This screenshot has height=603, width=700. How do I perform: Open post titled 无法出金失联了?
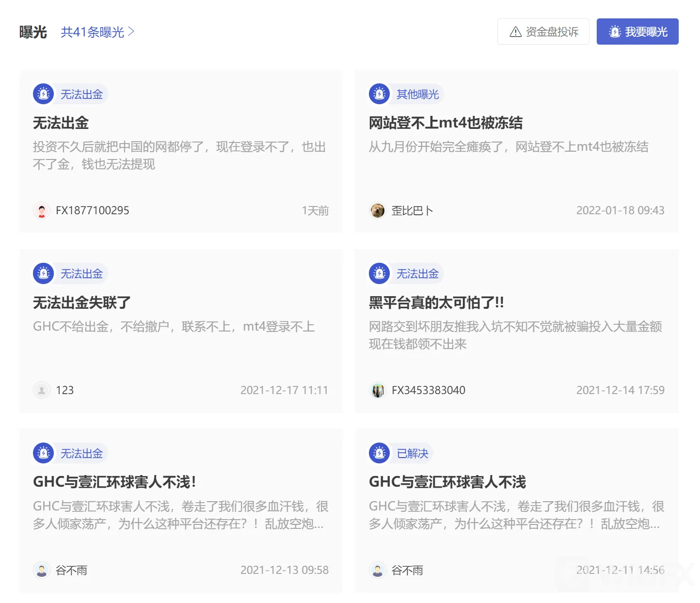click(x=82, y=302)
